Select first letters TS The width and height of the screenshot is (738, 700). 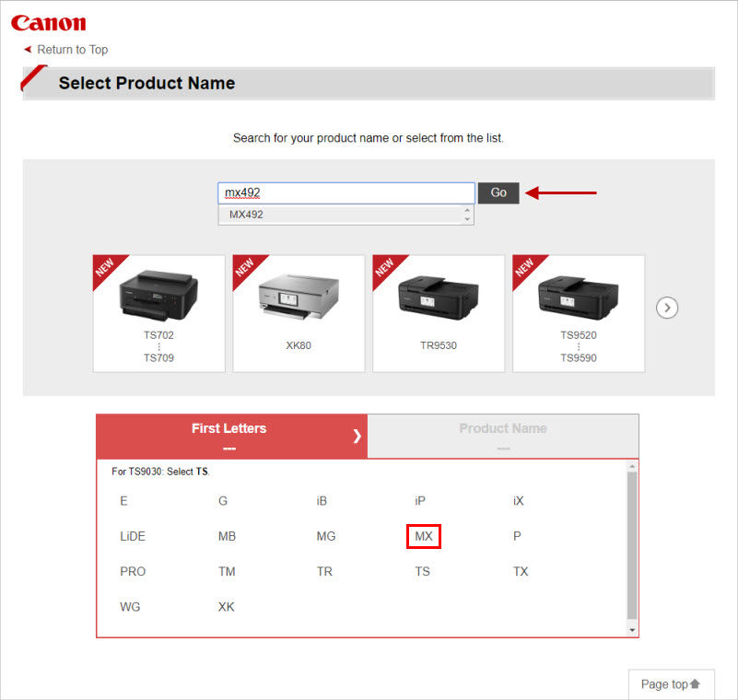[423, 572]
